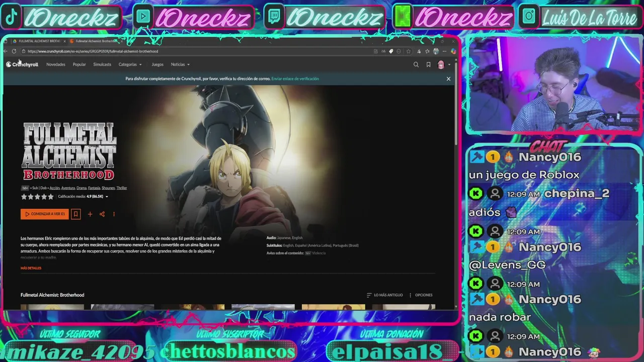This screenshot has width=644, height=362.
Task: Open the Juegos menu item
Action: (x=157, y=64)
